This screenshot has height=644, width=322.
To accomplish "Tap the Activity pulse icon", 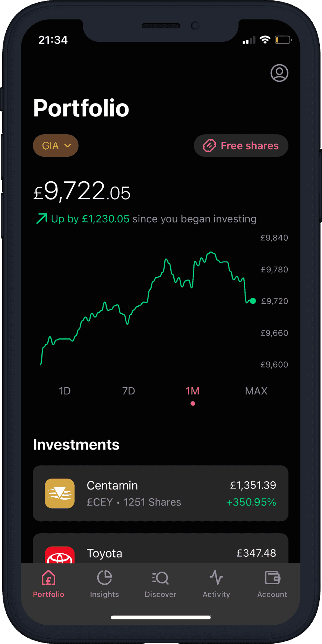I will (216, 578).
